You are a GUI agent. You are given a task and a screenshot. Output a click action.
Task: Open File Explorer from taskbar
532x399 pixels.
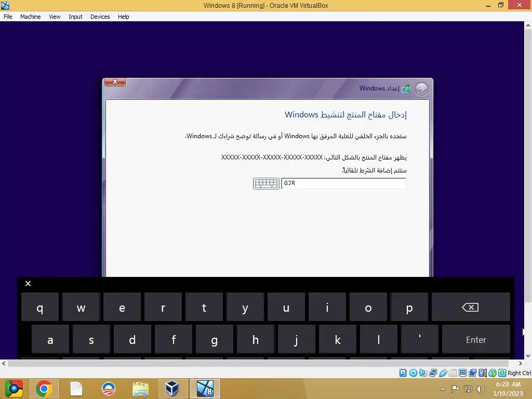coord(140,389)
